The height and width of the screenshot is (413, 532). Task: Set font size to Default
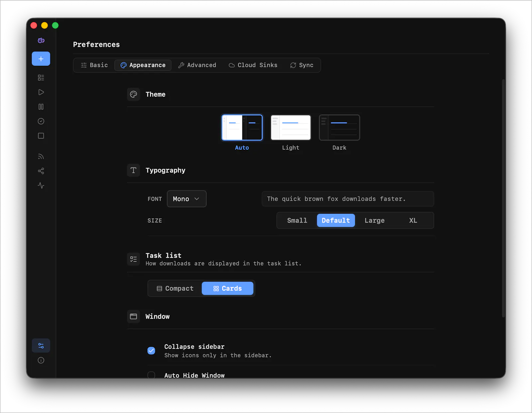pyautogui.click(x=336, y=220)
